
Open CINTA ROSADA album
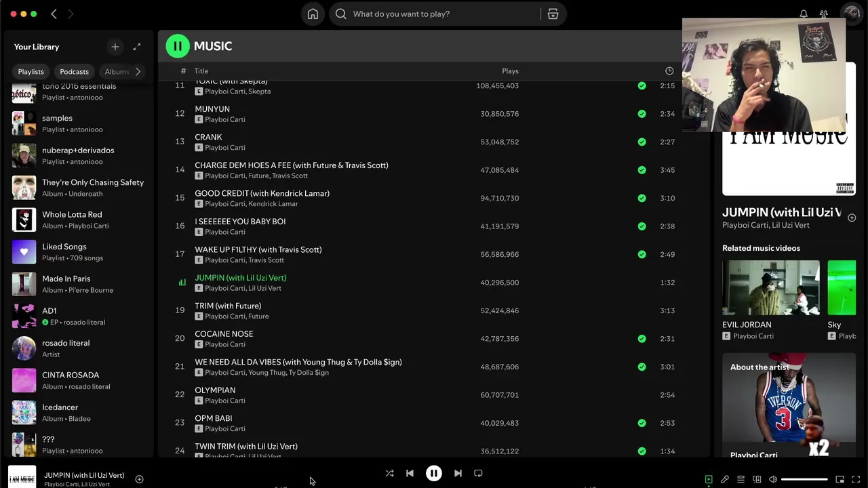[80, 380]
